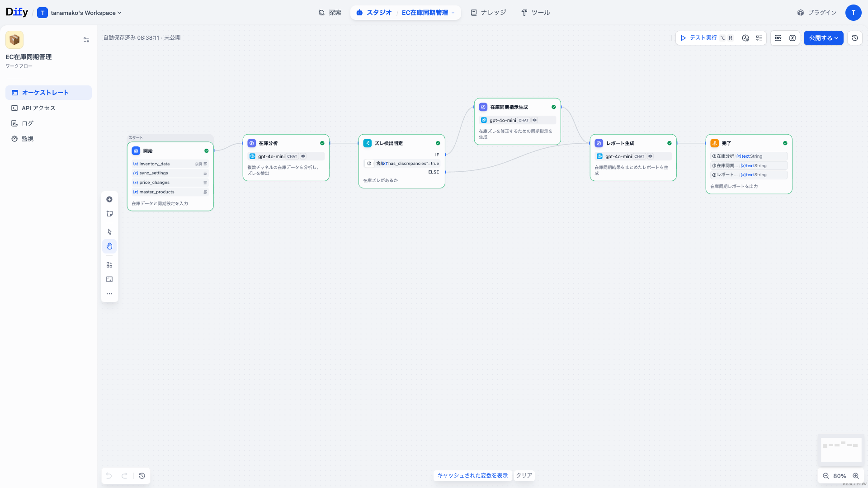
Task: Click the add note icon
Action: point(109,214)
